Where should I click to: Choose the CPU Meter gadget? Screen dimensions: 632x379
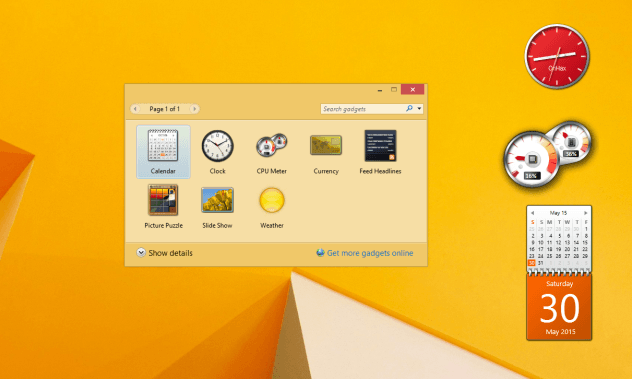point(272,145)
